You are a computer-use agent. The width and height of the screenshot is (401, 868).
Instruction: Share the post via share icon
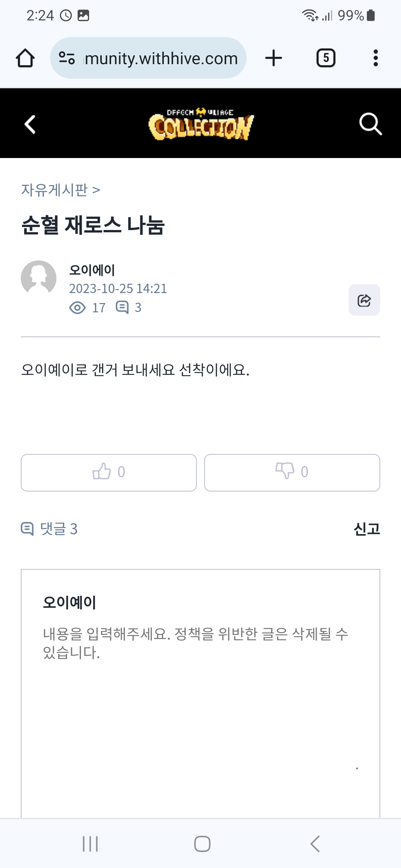click(364, 300)
